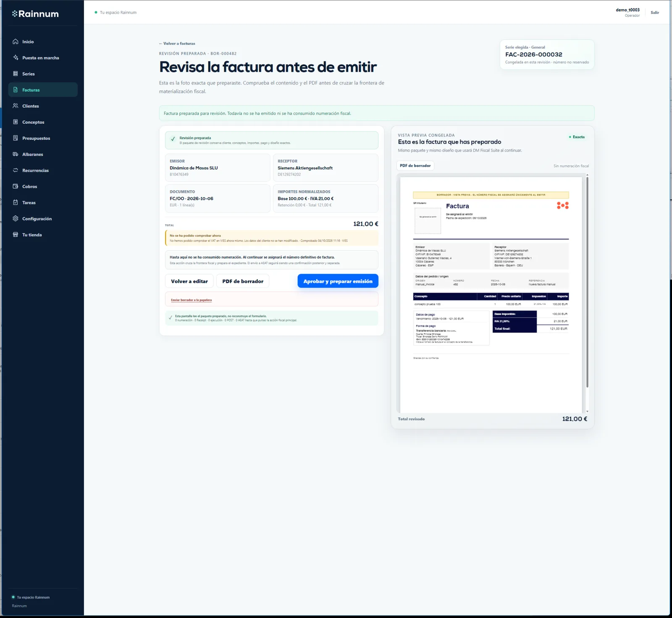Click the Clientes people icon
Screen dimensions: 672x618
coord(16,106)
